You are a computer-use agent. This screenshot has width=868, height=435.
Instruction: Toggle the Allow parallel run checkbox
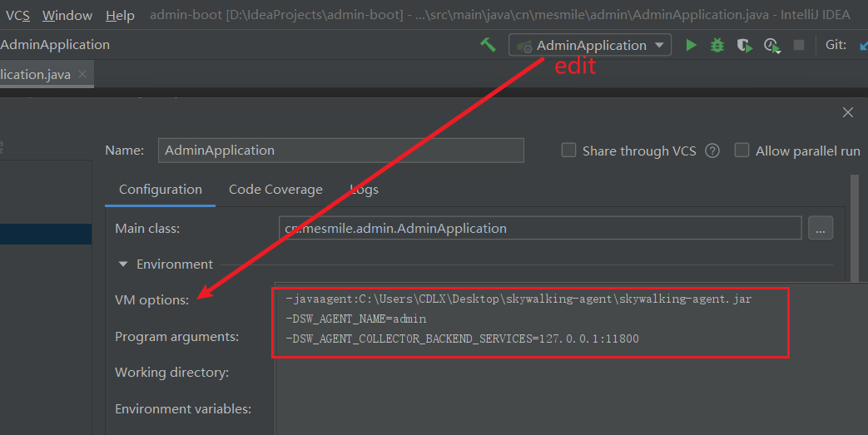pyautogui.click(x=742, y=151)
